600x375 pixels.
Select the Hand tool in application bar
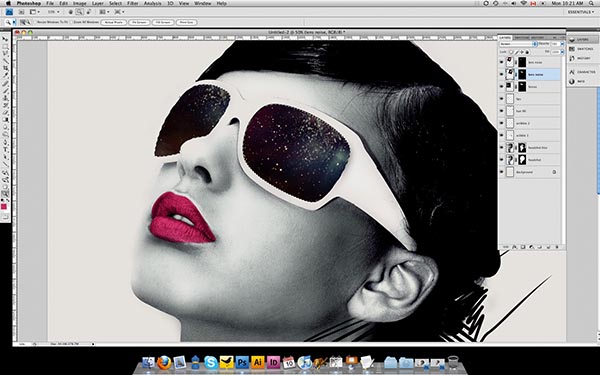pos(71,12)
